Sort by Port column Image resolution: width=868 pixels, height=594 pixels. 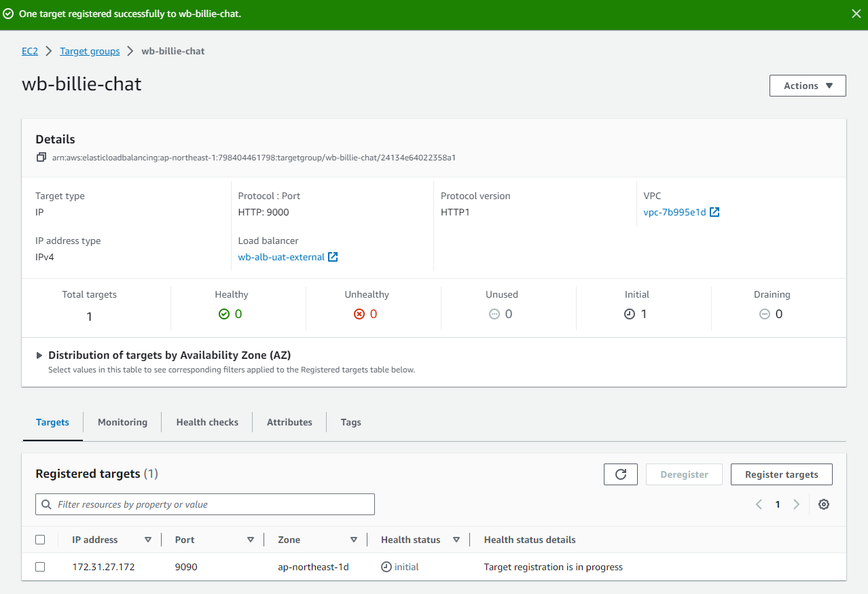[251, 540]
